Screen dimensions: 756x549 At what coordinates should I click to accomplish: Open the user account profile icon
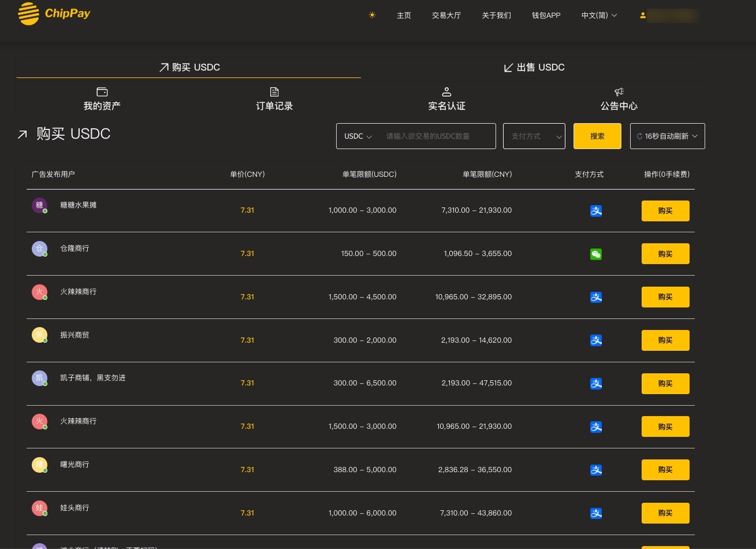643,16
